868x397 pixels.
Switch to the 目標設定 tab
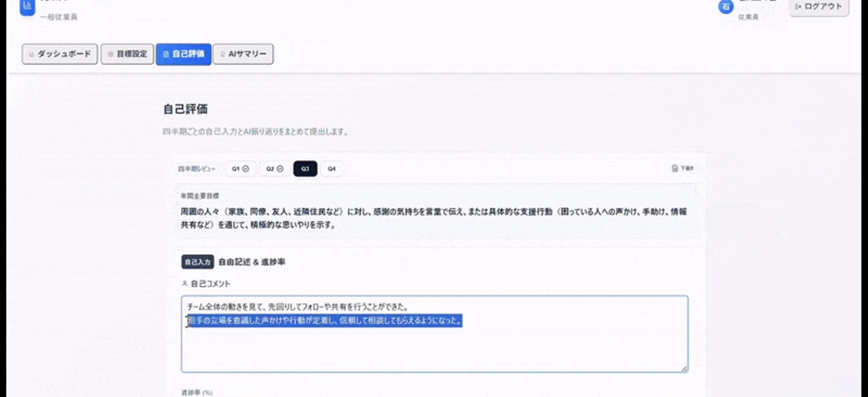[x=127, y=54]
